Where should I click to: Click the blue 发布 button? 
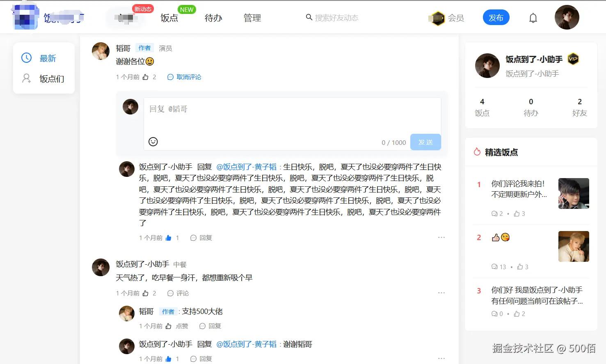pyautogui.click(x=496, y=18)
